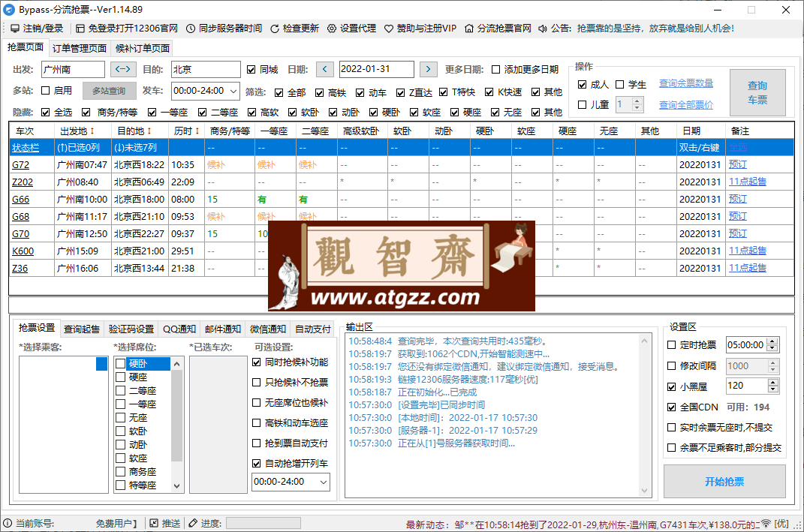Screen dimensions: 804x532
Task: Check 硬卧 in seat selection list
Action: click(121, 363)
